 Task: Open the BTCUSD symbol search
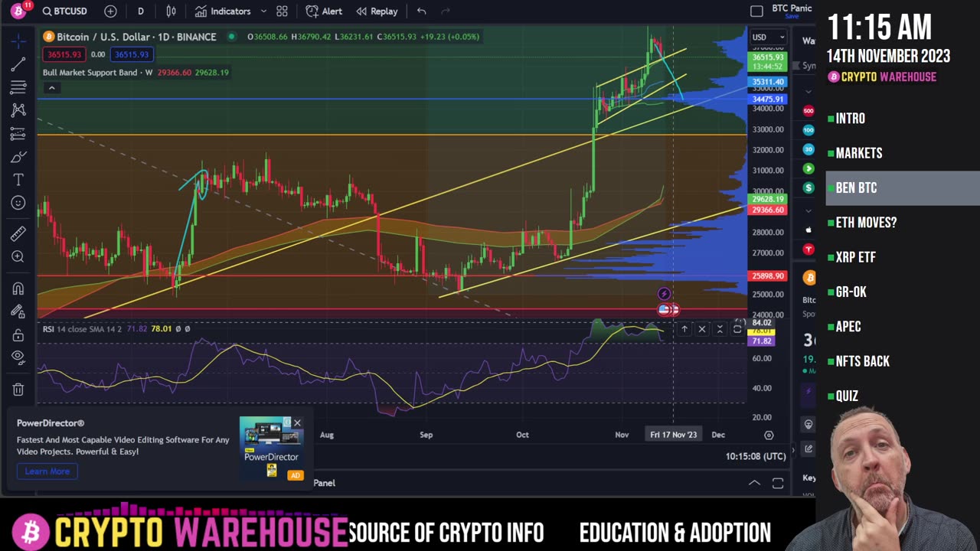point(65,11)
